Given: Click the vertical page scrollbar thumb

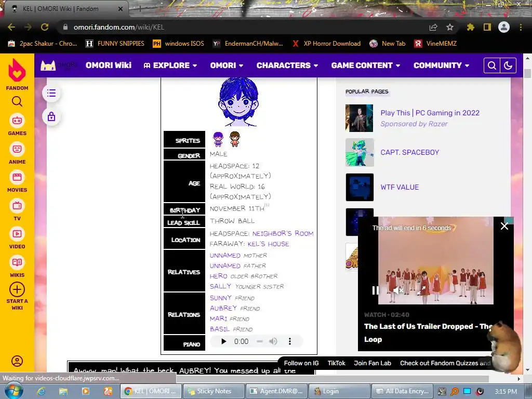Looking at the screenshot, I should (527, 73).
